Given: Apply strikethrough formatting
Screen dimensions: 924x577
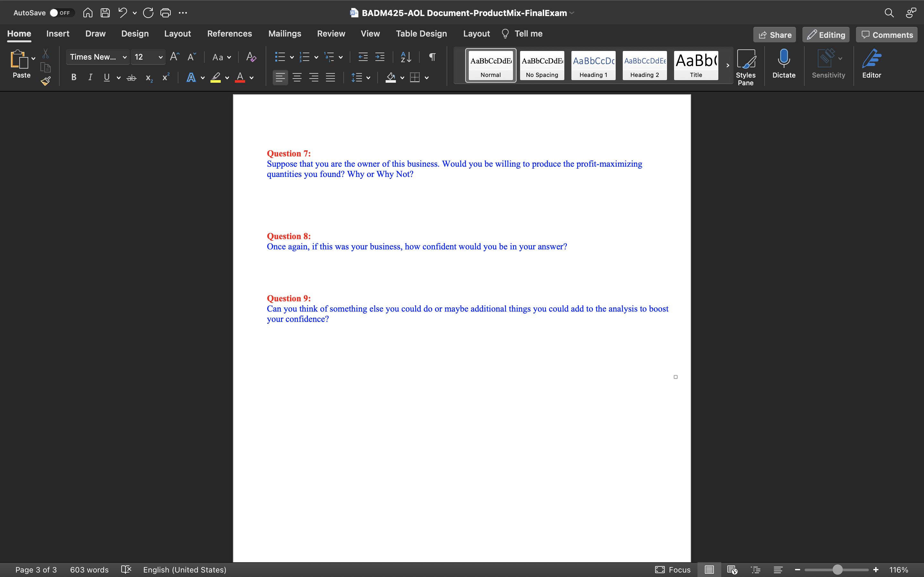Looking at the screenshot, I should click(132, 78).
